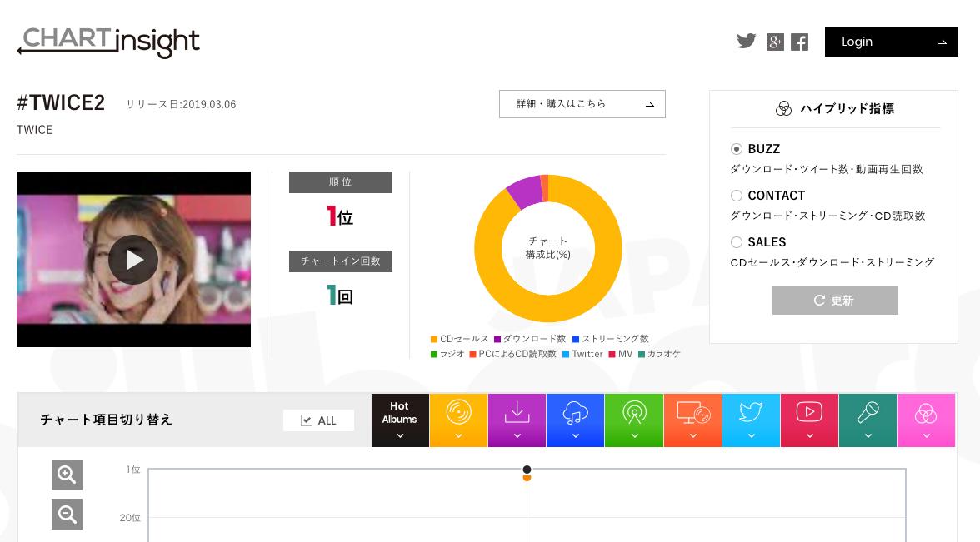
Task: Toggle the teal karaoke microphone icon
Action: point(868,420)
